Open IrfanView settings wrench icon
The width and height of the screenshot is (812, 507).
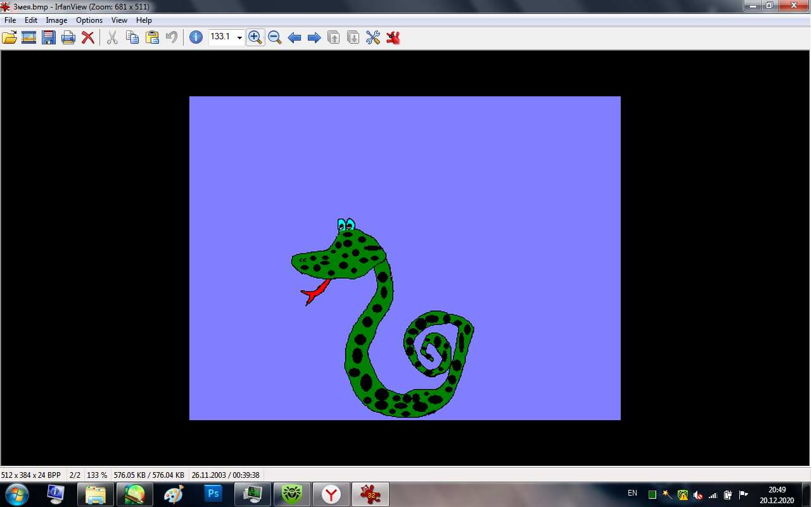pos(373,37)
